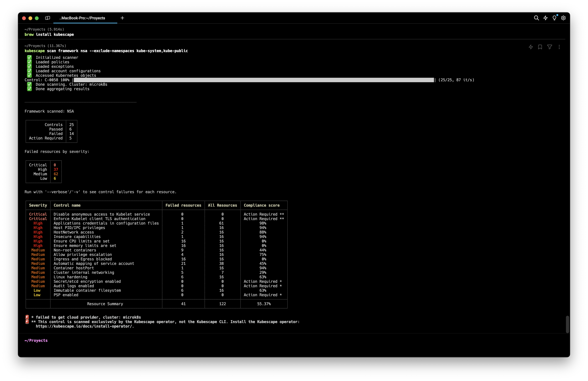Add a new tab with plus icon
This screenshot has height=381, width=588.
tap(122, 18)
